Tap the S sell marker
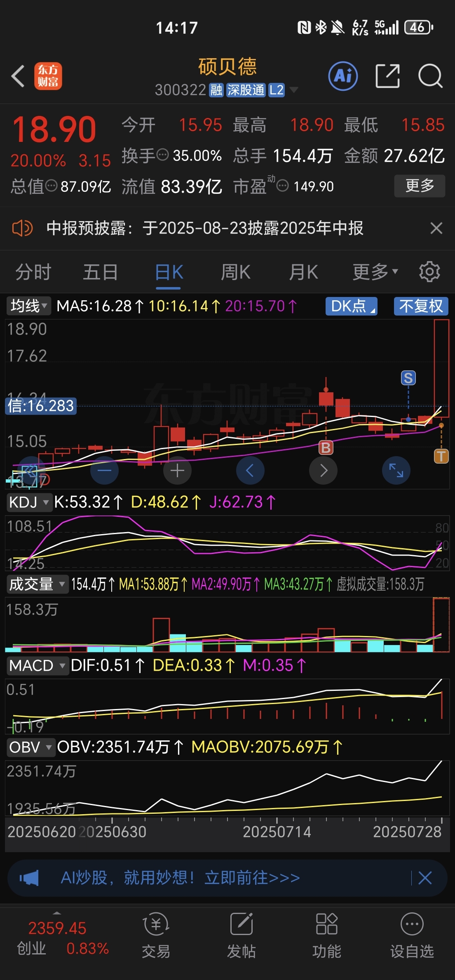The width and height of the screenshot is (455, 980). click(408, 378)
